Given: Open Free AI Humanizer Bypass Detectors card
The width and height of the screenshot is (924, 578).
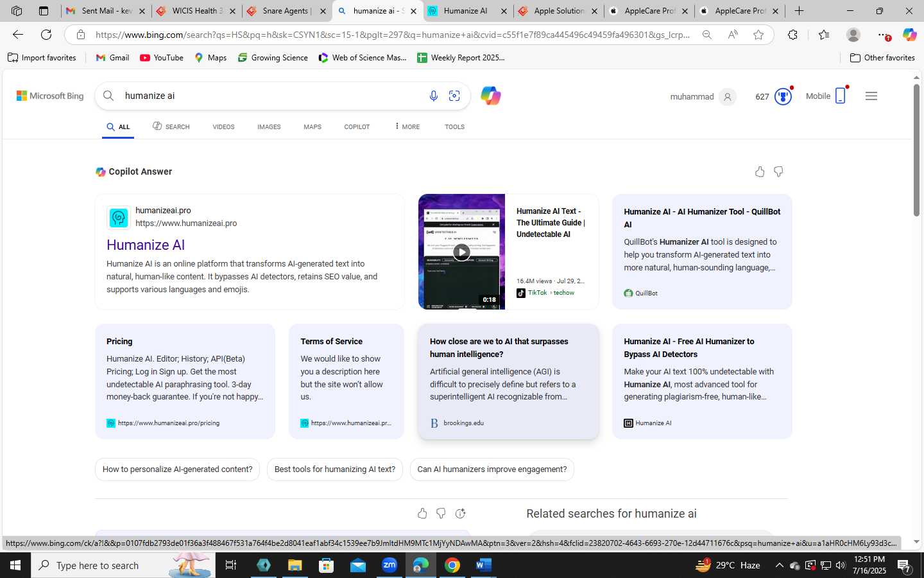Looking at the screenshot, I should click(702, 381).
